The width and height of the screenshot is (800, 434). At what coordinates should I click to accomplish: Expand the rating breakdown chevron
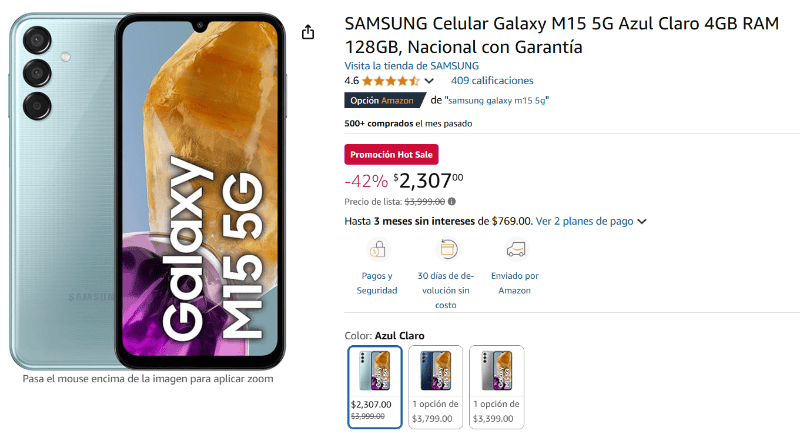point(429,81)
